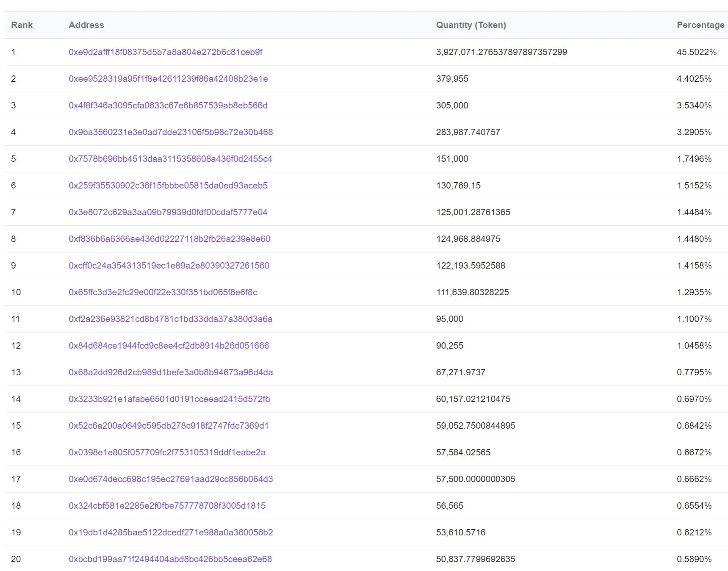Image resolution: width=728 pixels, height=571 pixels.
Task: Click the Percentage column header
Action: (x=700, y=25)
